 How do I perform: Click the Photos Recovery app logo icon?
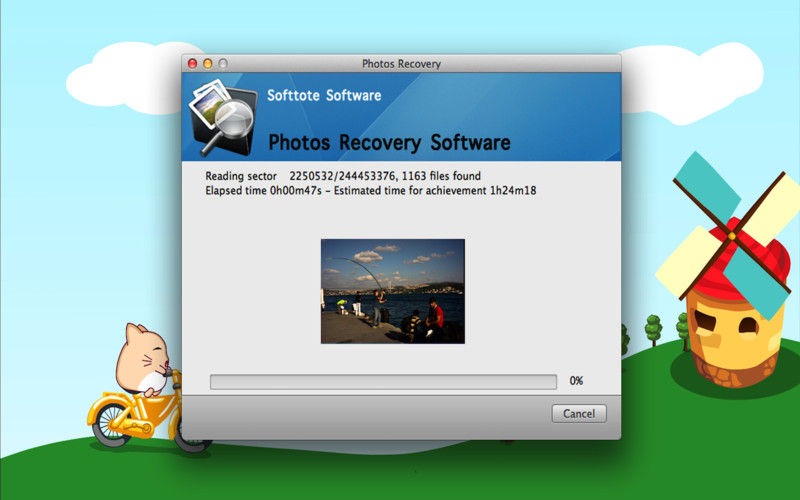coord(222,117)
